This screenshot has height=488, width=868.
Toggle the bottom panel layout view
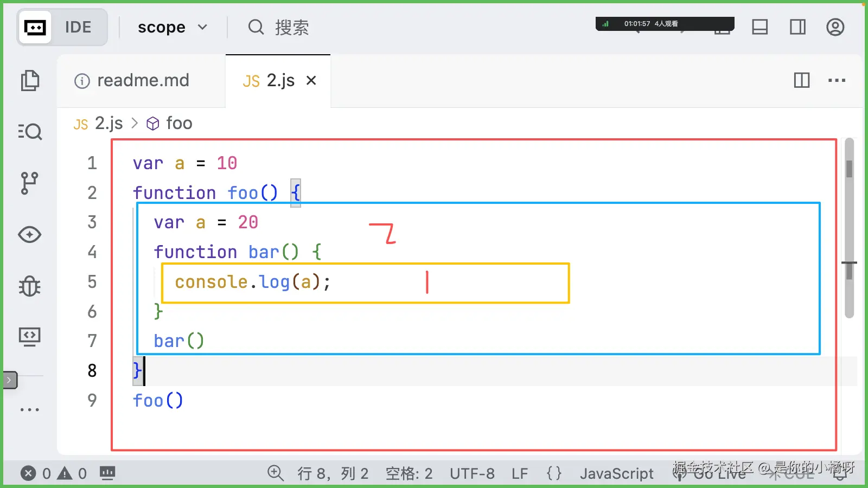[x=759, y=27]
